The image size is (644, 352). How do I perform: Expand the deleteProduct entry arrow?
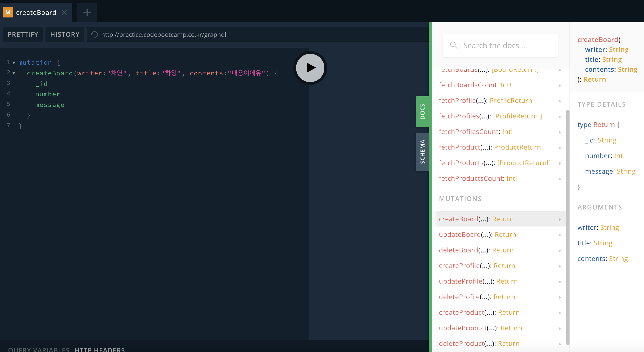(x=560, y=344)
